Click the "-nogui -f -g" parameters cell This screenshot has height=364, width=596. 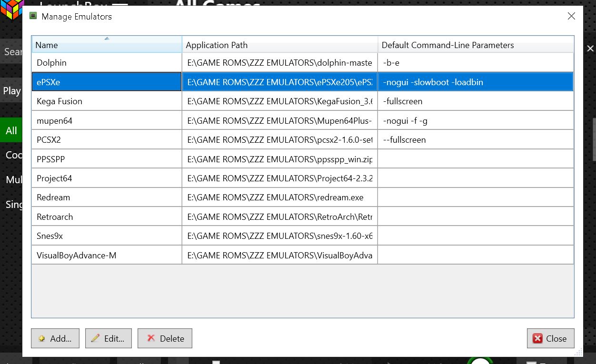pyautogui.click(x=476, y=121)
